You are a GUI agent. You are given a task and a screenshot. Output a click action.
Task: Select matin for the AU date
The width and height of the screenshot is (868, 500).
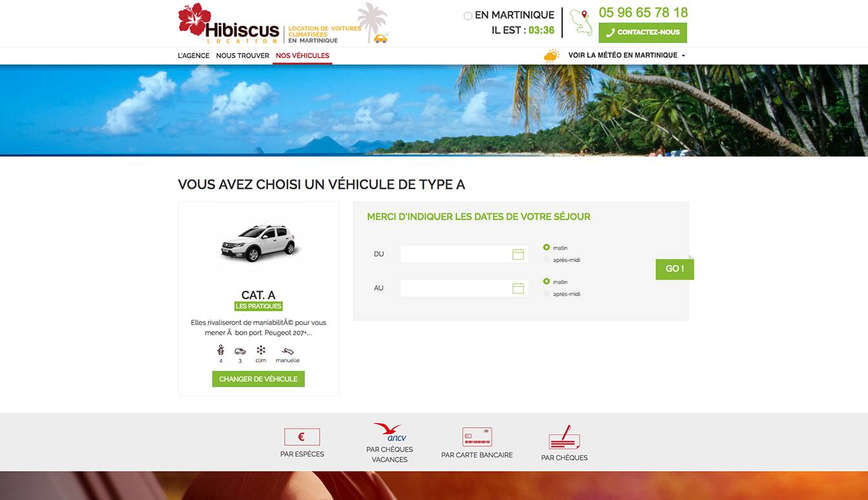tap(546, 282)
